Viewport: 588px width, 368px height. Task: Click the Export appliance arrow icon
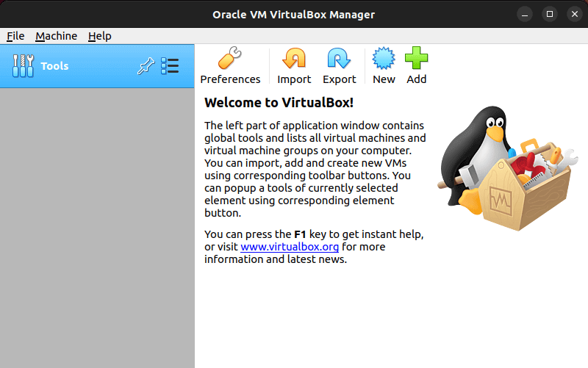(x=339, y=58)
